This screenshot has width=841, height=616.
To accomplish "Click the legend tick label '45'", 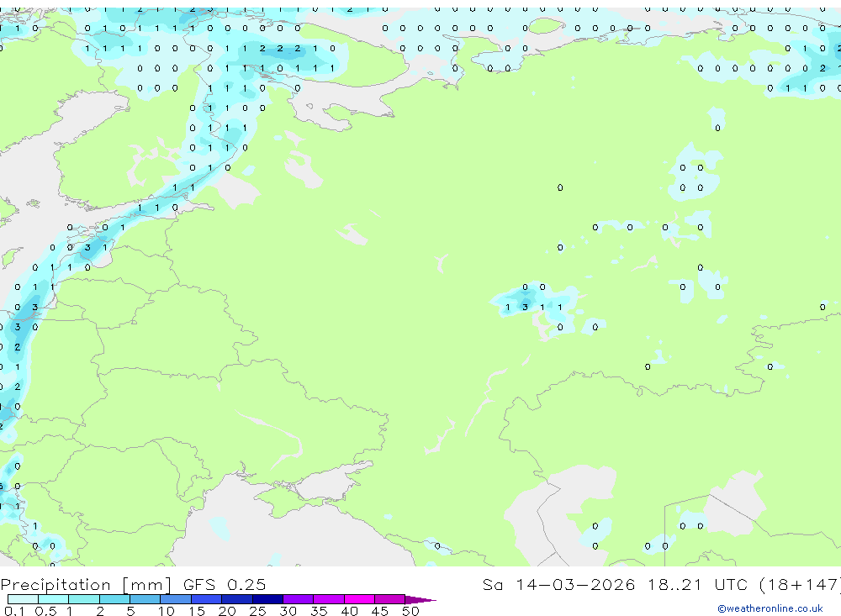I will pyautogui.click(x=380, y=611).
